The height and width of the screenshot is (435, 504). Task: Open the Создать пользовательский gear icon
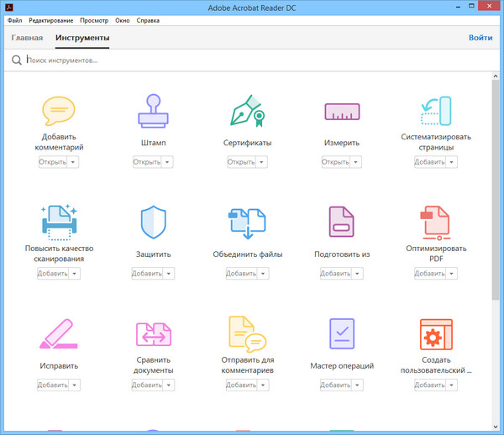436,334
